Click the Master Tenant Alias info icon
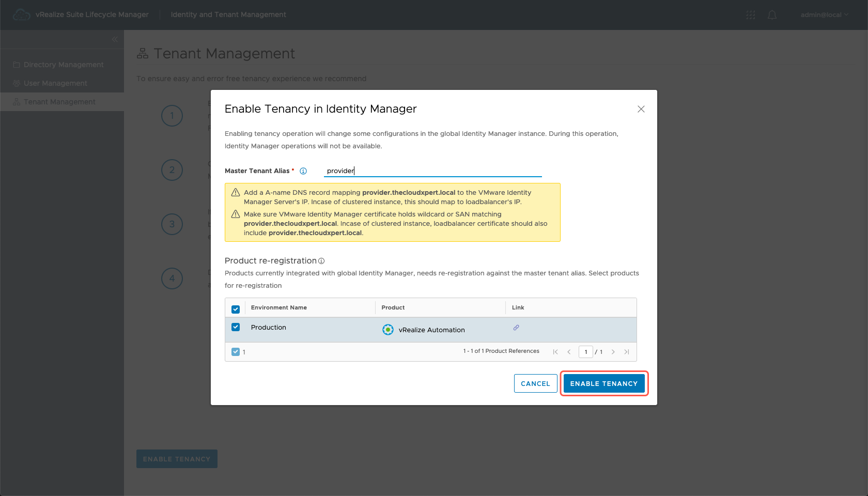This screenshot has width=868, height=496. tap(303, 171)
